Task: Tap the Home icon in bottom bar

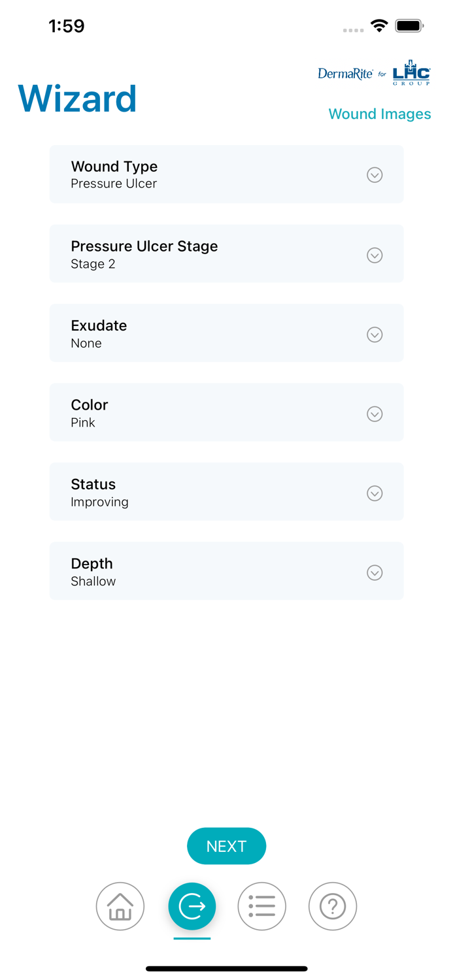Action: point(120,906)
